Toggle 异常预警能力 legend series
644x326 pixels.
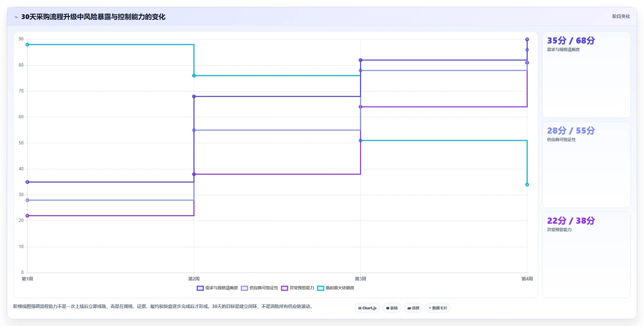click(298, 288)
